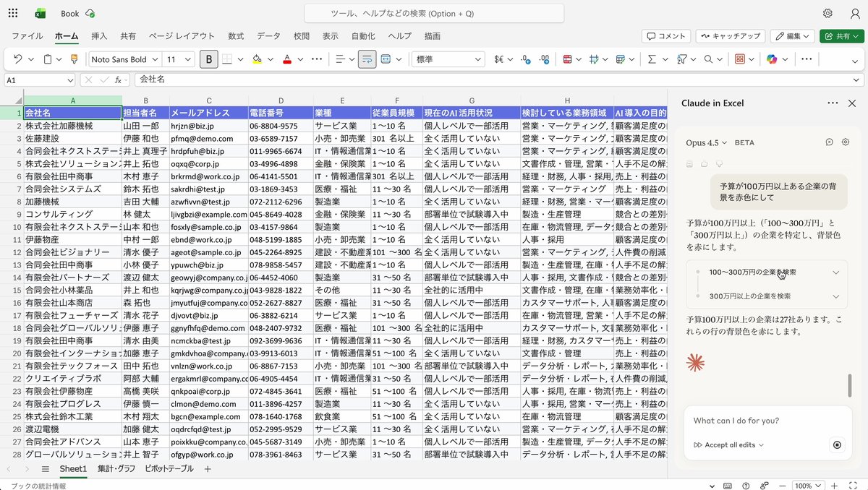Image resolution: width=868 pixels, height=490 pixels.
Task: Click the Sort and Filter icon
Action: (683, 59)
